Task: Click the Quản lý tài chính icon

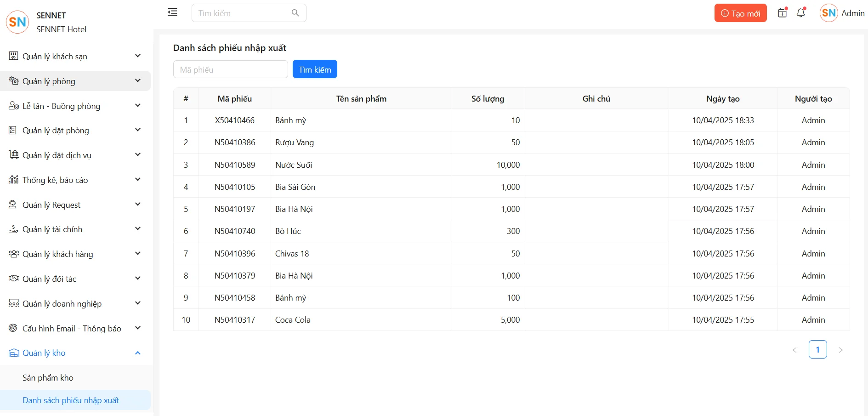Action: tap(13, 229)
